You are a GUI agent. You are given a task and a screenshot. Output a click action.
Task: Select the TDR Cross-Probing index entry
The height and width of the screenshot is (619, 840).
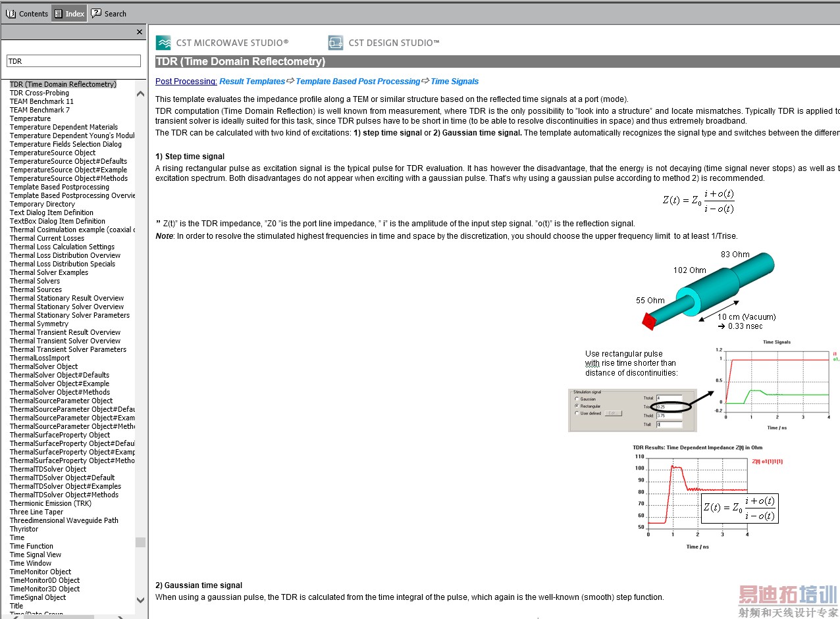click(x=39, y=93)
